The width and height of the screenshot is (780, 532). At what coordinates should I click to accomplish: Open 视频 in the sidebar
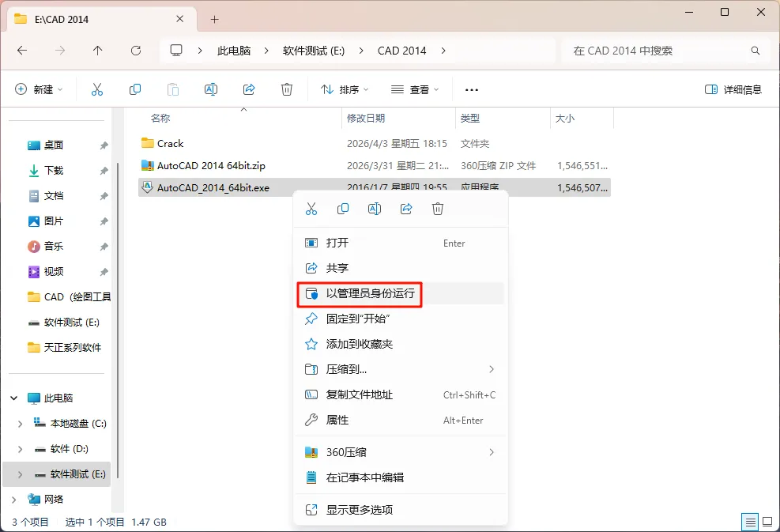tap(53, 272)
